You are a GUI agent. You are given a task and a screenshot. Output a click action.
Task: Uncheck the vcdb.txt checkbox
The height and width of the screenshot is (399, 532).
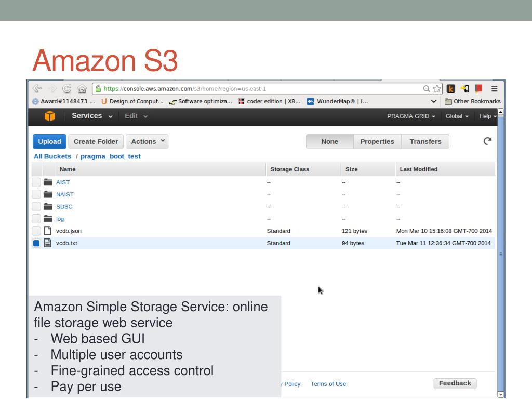[x=36, y=243]
